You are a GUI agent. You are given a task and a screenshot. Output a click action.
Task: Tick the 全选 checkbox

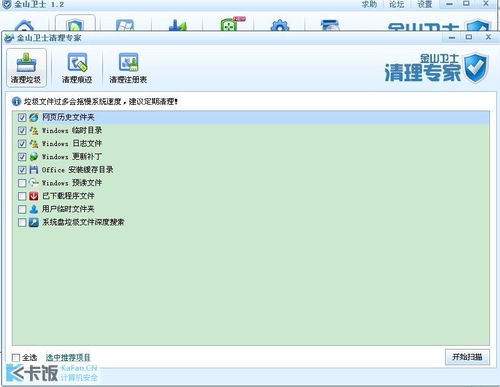pyautogui.click(x=16, y=358)
